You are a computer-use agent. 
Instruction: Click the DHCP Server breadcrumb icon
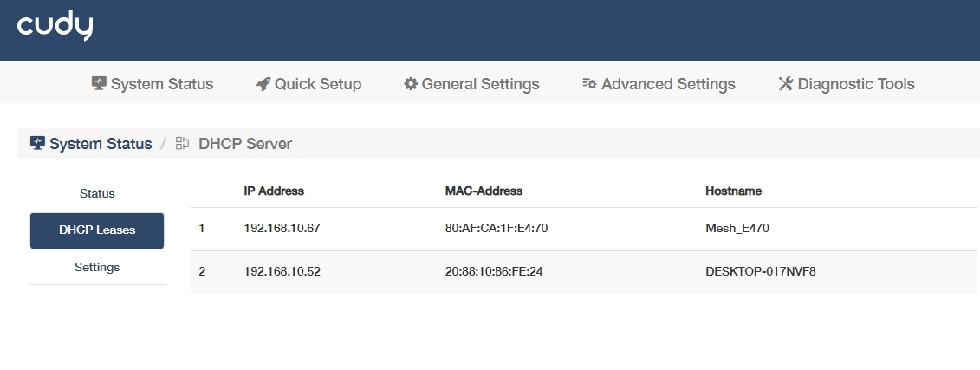(x=182, y=144)
